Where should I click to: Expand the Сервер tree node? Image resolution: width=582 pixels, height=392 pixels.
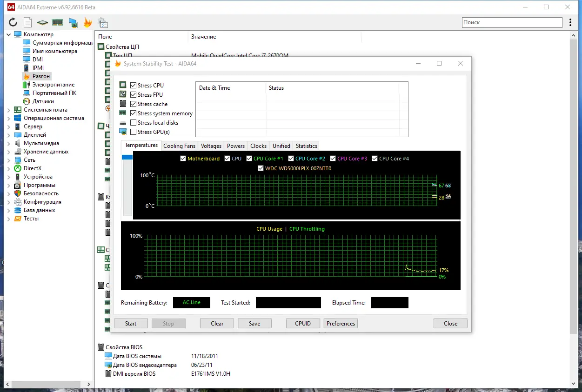(x=8, y=126)
